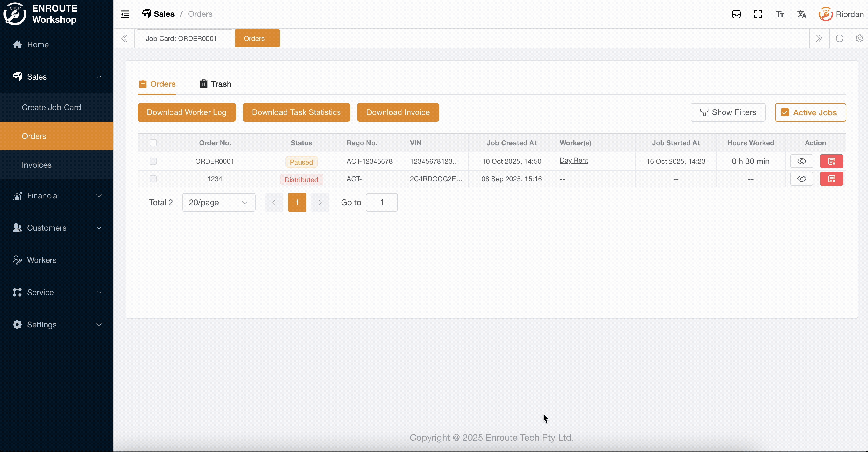
Task: Collapse the sidebar with the hamburger icon
Action: point(125,14)
